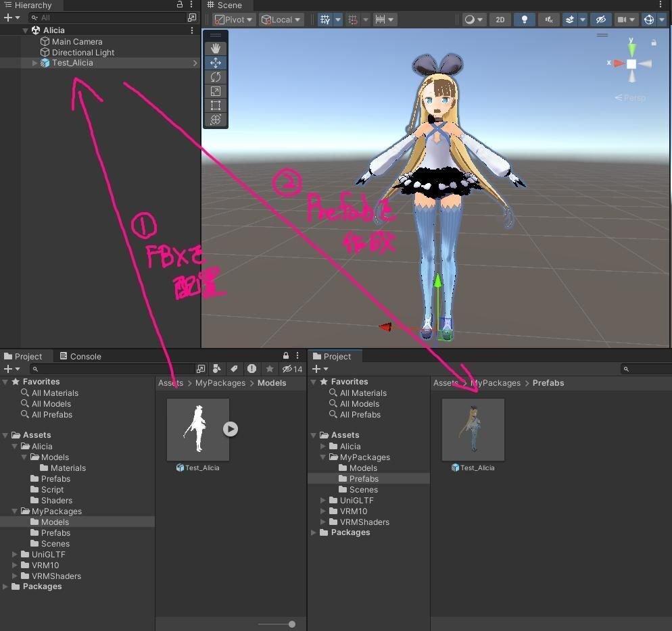Screen dimensions: 672x631
Task: Click MyPackages in left breadcrumb
Action: click(220, 383)
